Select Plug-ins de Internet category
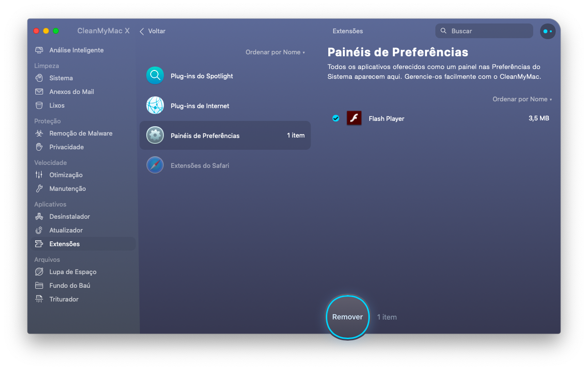The height and width of the screenshot is (370, 588). coord(225,106)
